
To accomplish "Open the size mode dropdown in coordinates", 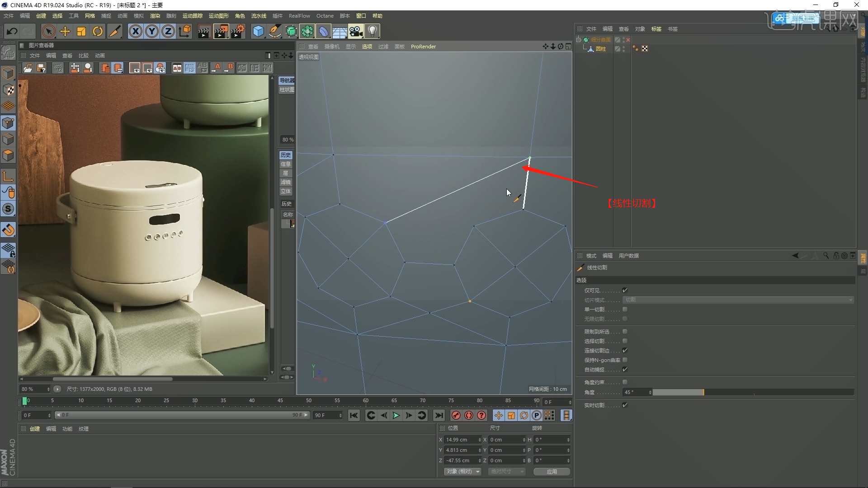I will [507, 471].
